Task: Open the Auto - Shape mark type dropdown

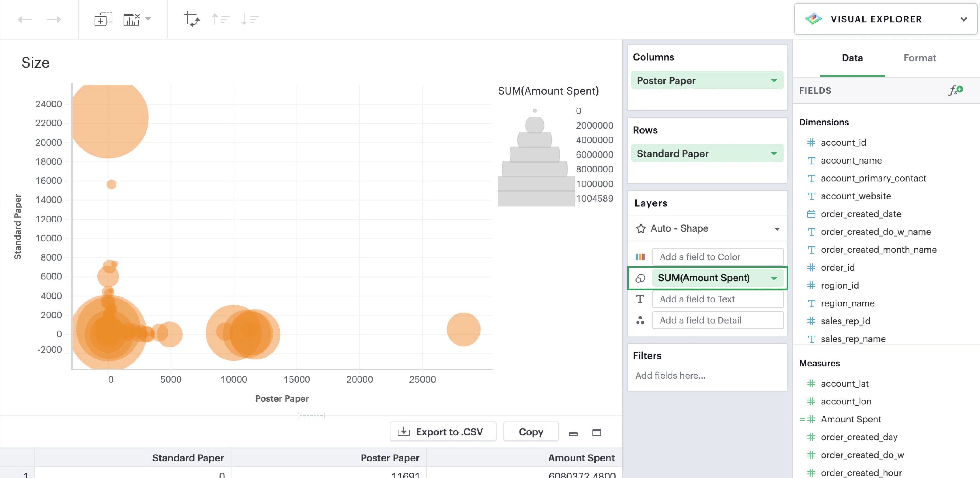Action: [777, 229]
